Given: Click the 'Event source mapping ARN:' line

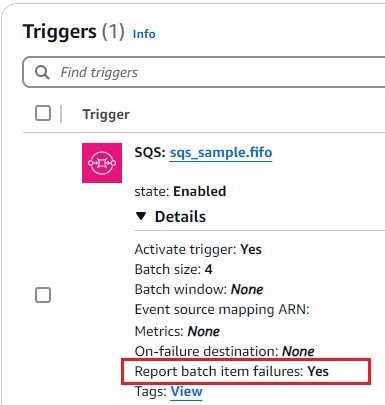Looking at the screenshot, I should [x=222, y=310].
